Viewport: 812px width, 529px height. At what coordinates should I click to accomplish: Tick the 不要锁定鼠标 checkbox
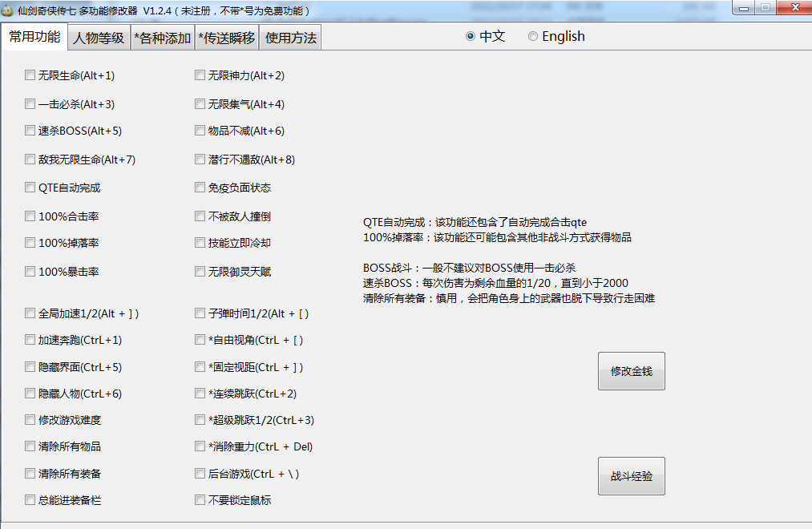(x=200, y=500)
